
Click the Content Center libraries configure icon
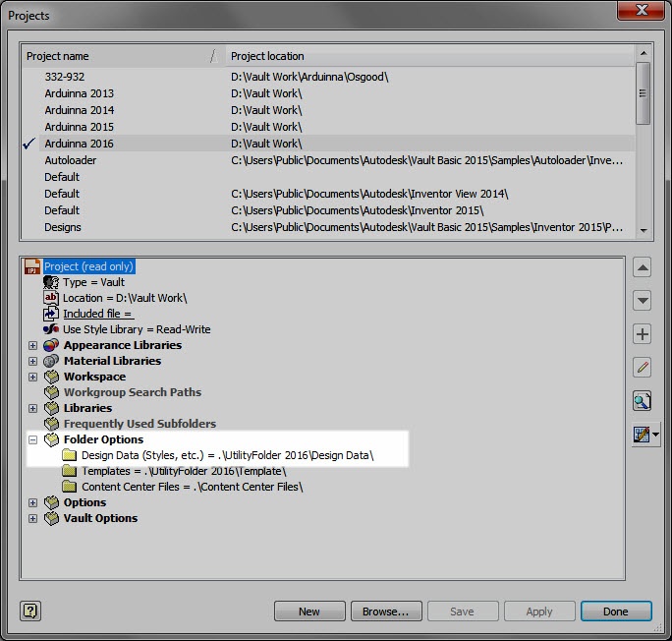[x=642, y=435]
